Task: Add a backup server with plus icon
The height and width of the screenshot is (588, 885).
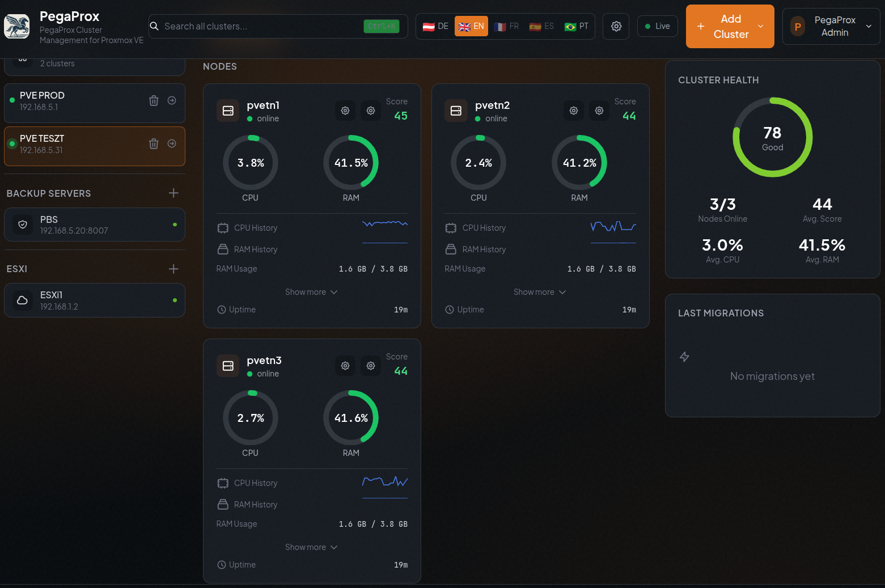Action: (x=173, y=193)
